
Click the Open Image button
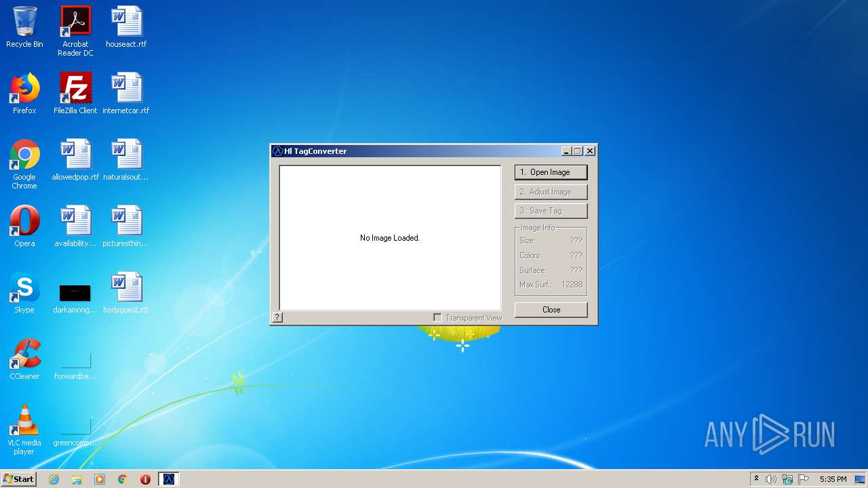551,172
